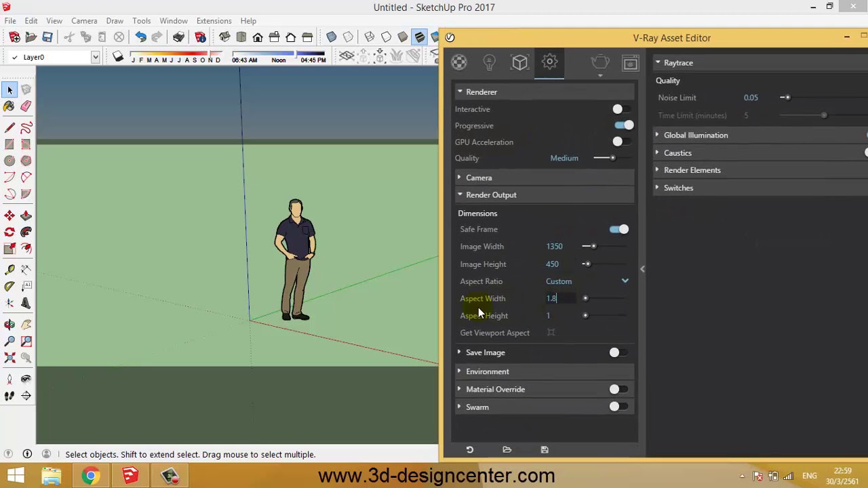
Task: Open V-Ray geometry cube tab icon
Action: tap(519, 62)
